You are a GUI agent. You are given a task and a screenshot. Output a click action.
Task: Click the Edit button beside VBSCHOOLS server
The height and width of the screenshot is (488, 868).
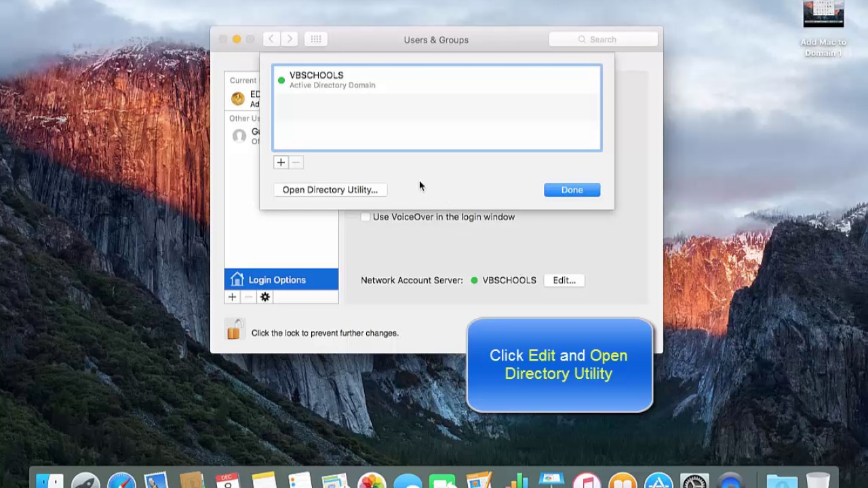(564, 280)
